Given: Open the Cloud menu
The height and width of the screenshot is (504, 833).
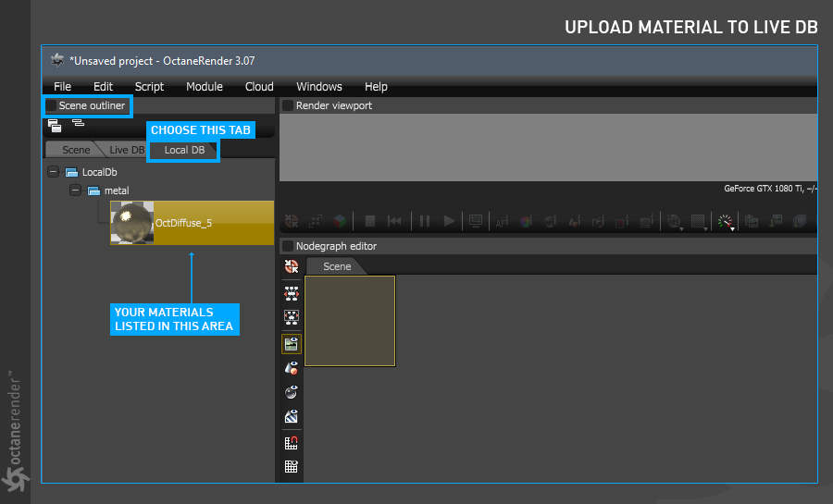Looking at the screenshot, I should coord(259,87).
